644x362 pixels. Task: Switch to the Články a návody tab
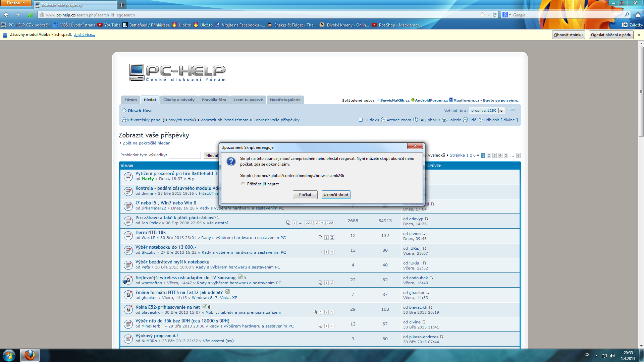pyautogui.click(x=179, y=100)
